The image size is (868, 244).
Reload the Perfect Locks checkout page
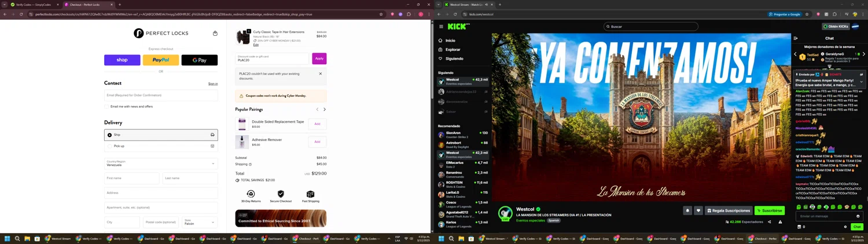(21, 14)
